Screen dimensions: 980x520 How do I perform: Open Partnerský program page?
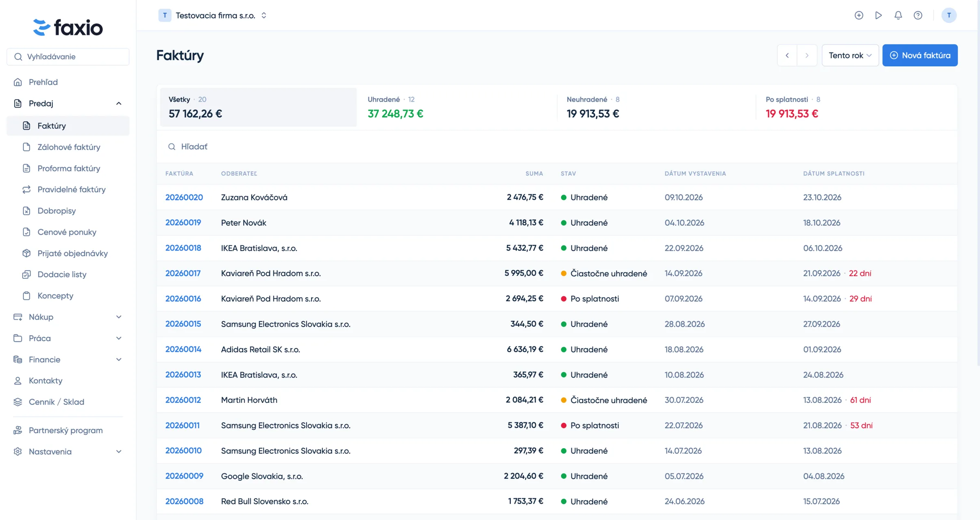(x=68, y=430)
